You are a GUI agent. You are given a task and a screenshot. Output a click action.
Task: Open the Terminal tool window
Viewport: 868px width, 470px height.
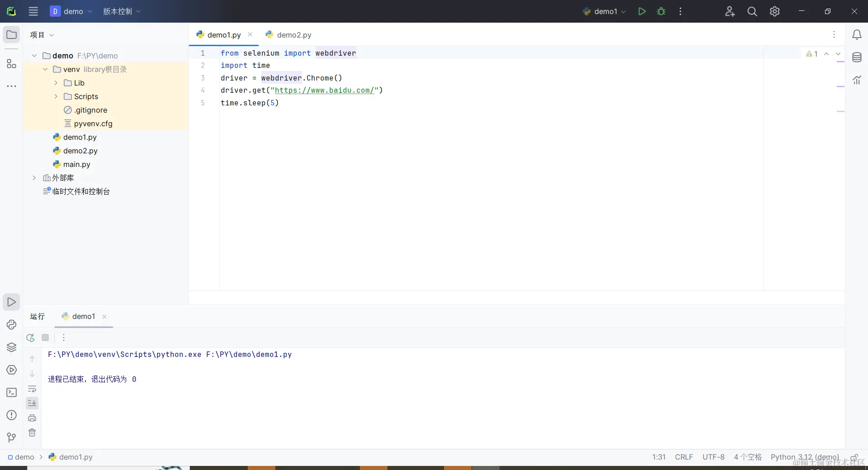[11, 392]
